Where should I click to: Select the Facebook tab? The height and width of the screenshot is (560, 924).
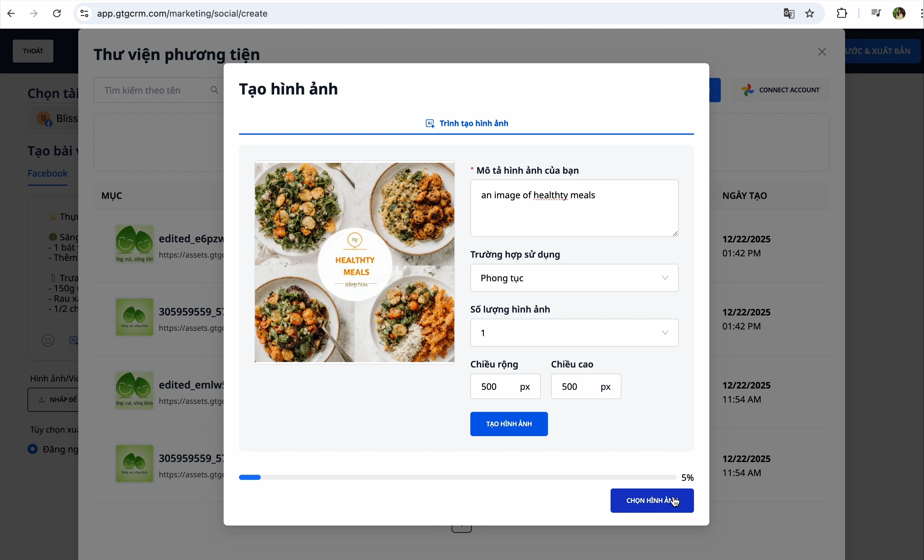pyautogui.click(x=48, y=174)
